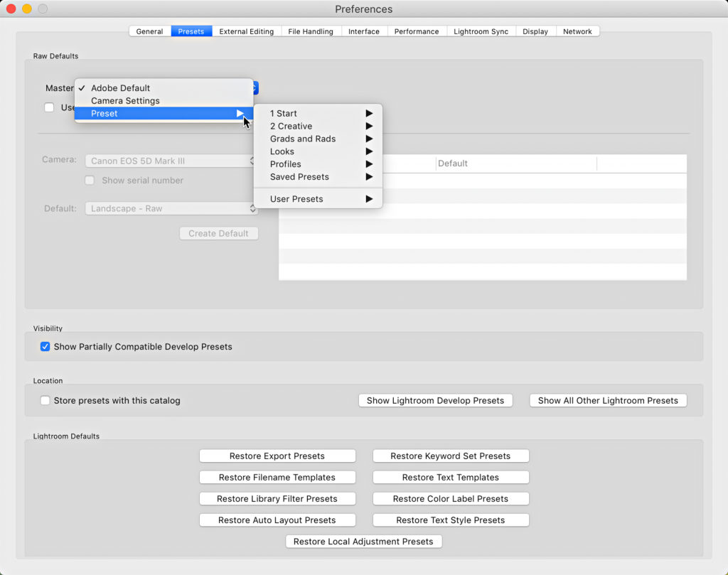Select the Preset menu item
This screenshot has height=575, width=728.
[x=164, y=113]
